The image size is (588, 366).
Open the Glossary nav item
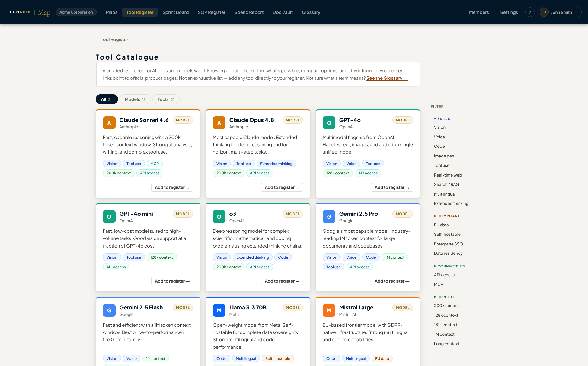311,12
